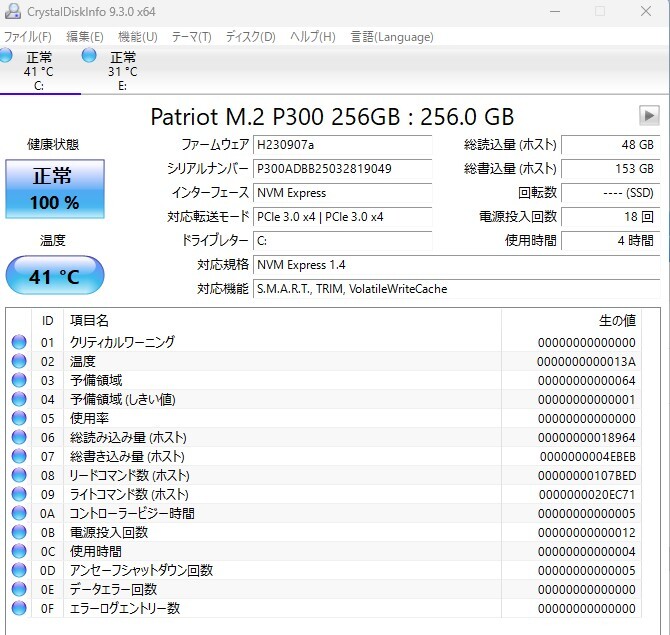The width and height of the screenshot is (670, 635).
Task: Open the テーマ(T) menu
Action: [x=191, y=37]
